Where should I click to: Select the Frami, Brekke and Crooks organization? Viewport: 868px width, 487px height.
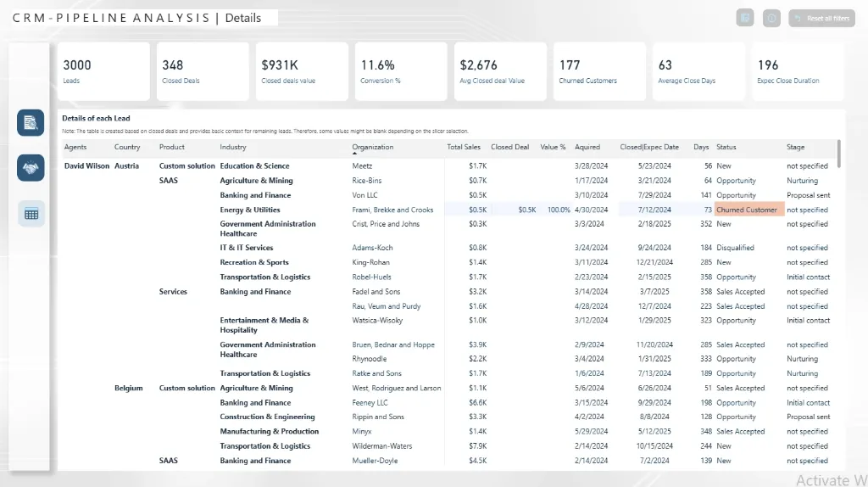392,210
